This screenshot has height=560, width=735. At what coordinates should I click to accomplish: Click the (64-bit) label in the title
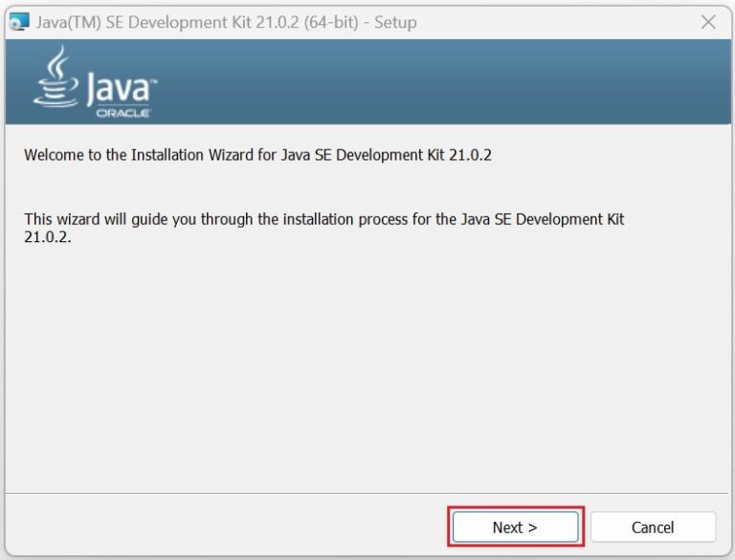pos(331,22)
